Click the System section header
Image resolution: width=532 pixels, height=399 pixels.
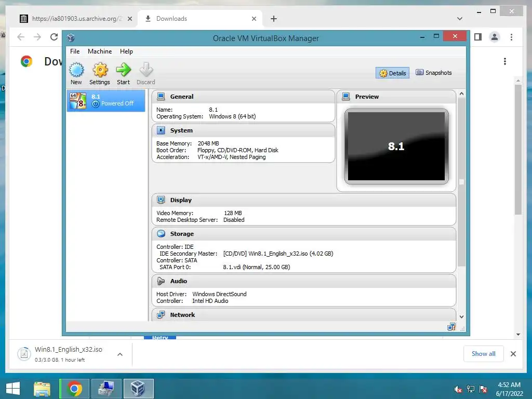pyautogui.click(x=243, y=130)
